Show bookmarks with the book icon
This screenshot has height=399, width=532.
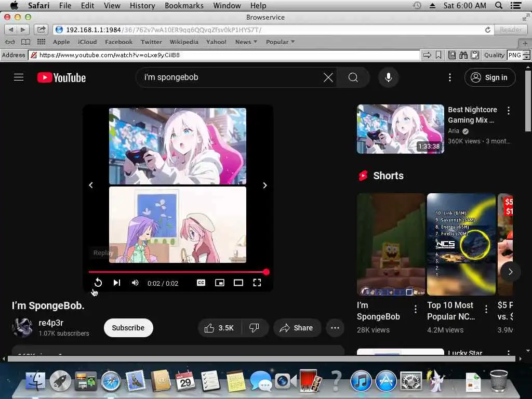coord(25,42)
